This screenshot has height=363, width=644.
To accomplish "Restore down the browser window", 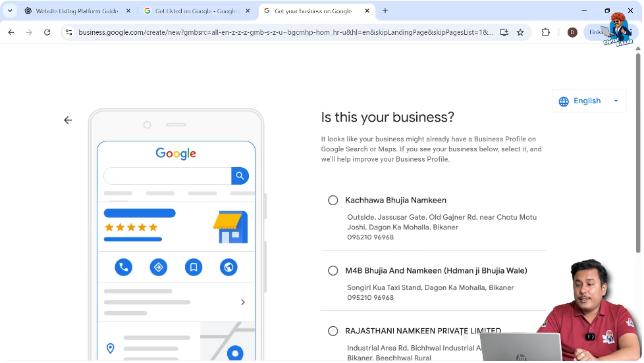I will [607, 11].
